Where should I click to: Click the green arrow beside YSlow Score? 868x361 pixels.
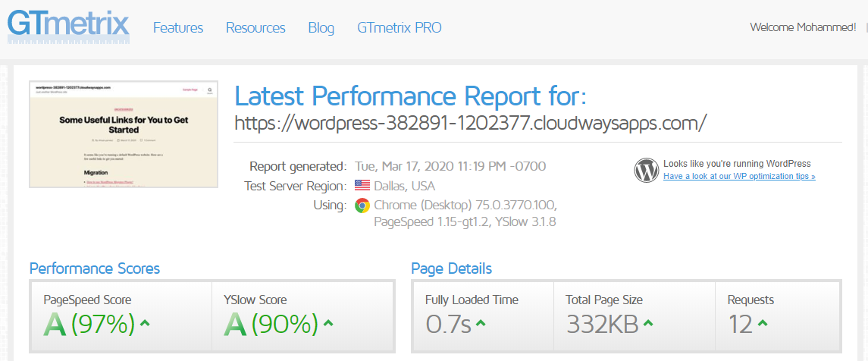tap(328, 322)
